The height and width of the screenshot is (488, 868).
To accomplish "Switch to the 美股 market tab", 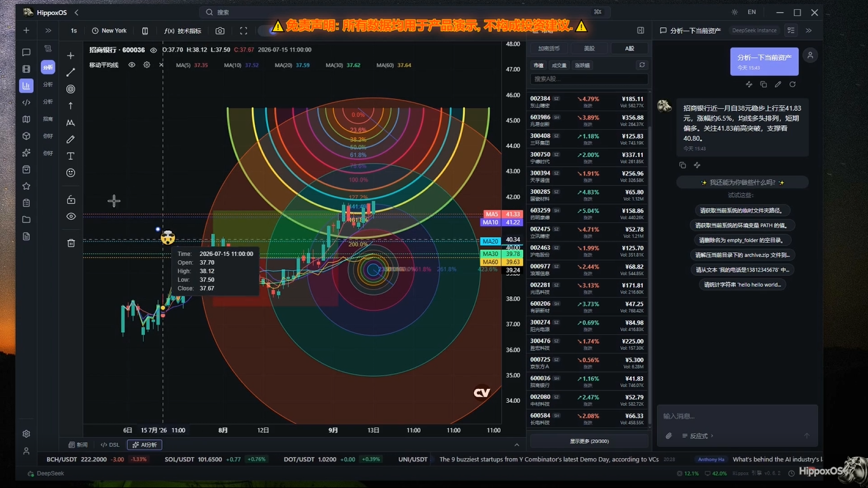I will (x=589, y=48).
